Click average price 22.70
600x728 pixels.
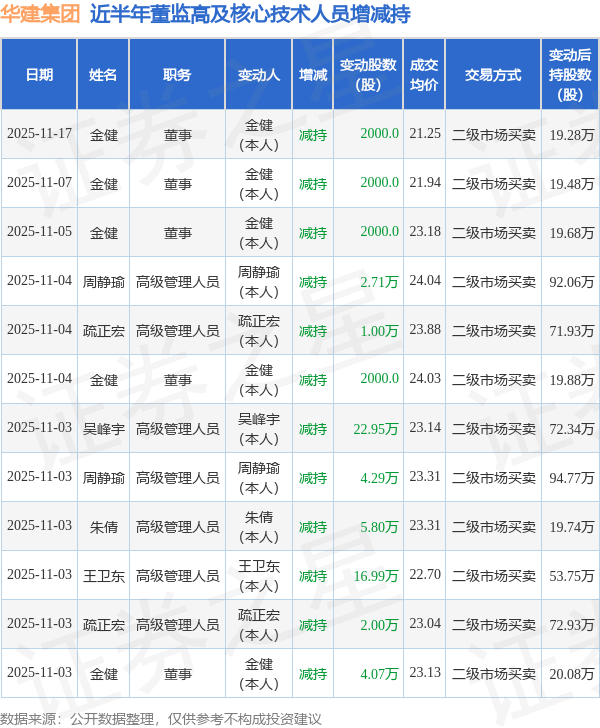425,574
